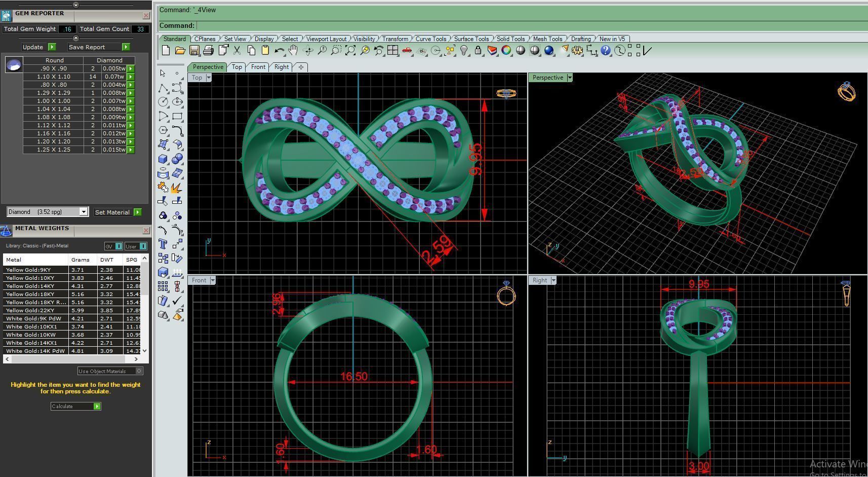Click the four-viewport layout icon
The height and width of the screenshot is (477, 868).
pos(392,50)
